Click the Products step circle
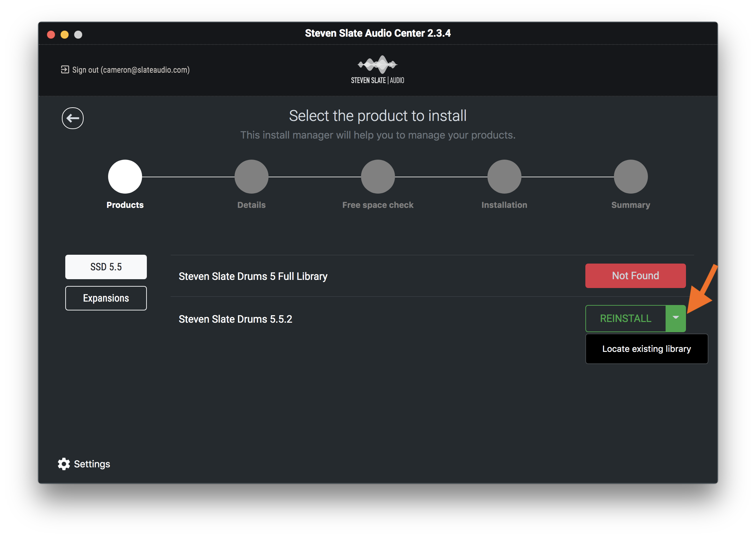 coord(125,177)
